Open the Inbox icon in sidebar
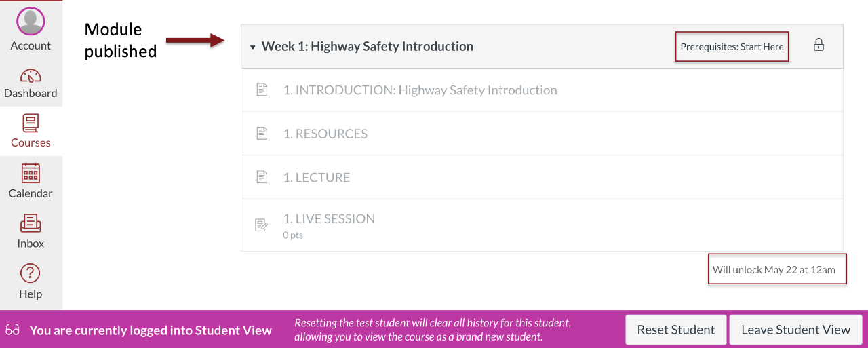The width and height of the screenshot is (868, 348). (31, 223)
